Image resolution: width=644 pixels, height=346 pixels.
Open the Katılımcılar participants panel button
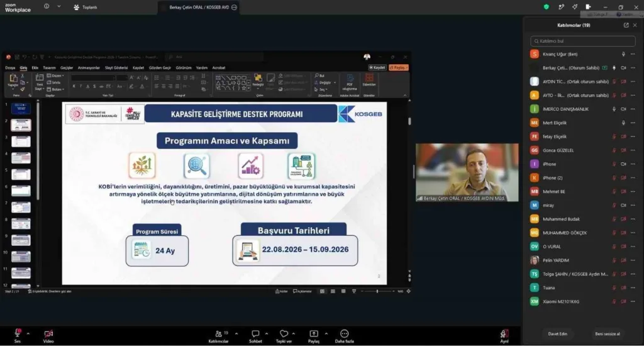point(218,336)
